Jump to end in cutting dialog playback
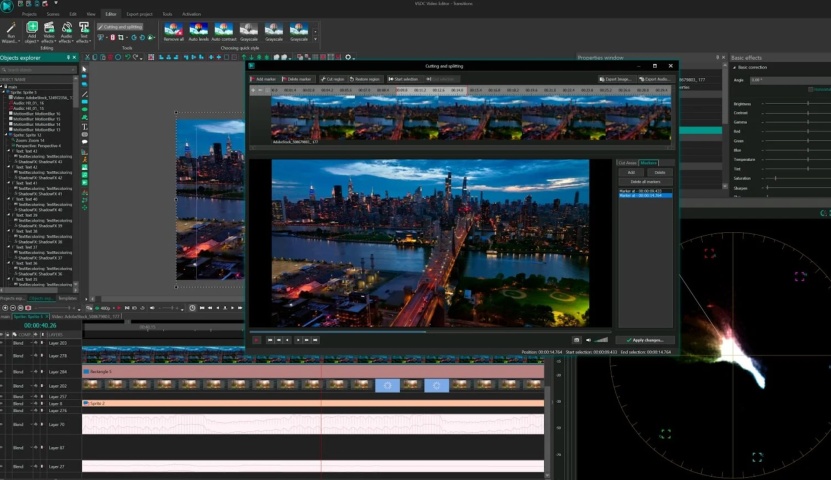Screen dimensions: 831x480 315,340
